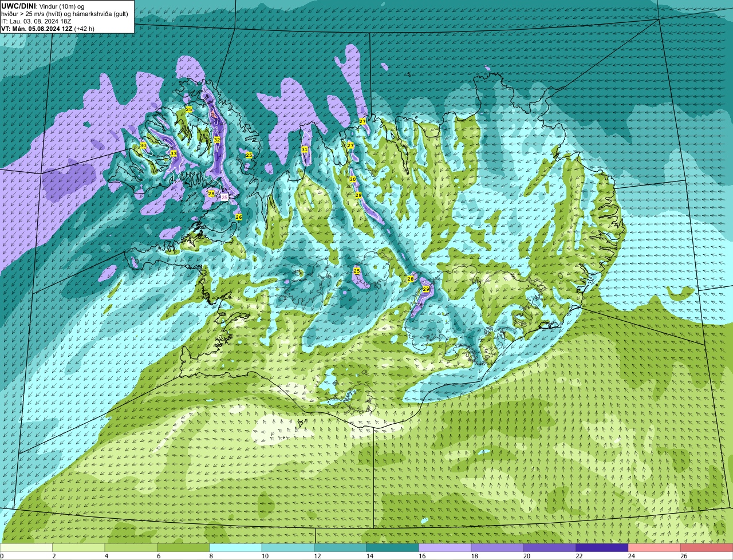
Task: Click the legend scale number 16
Action: point(422,556)
